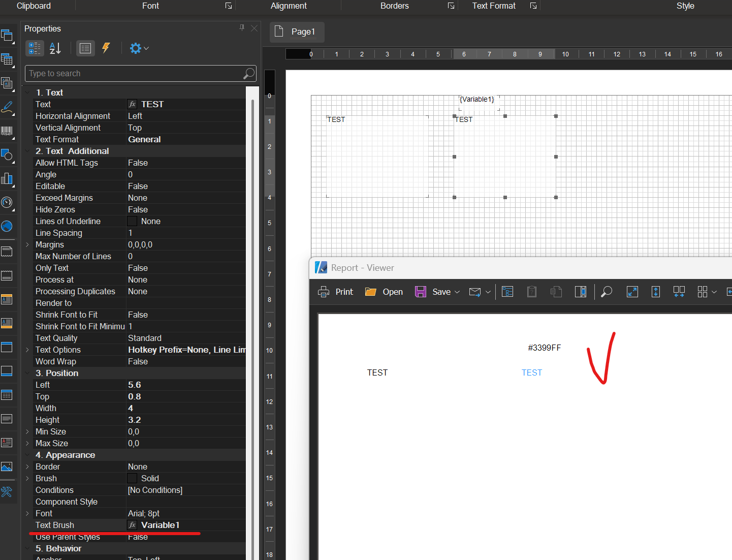Open the Page1 tab
The width and height of the screenshot is (732, 560).
pos(297,32)
